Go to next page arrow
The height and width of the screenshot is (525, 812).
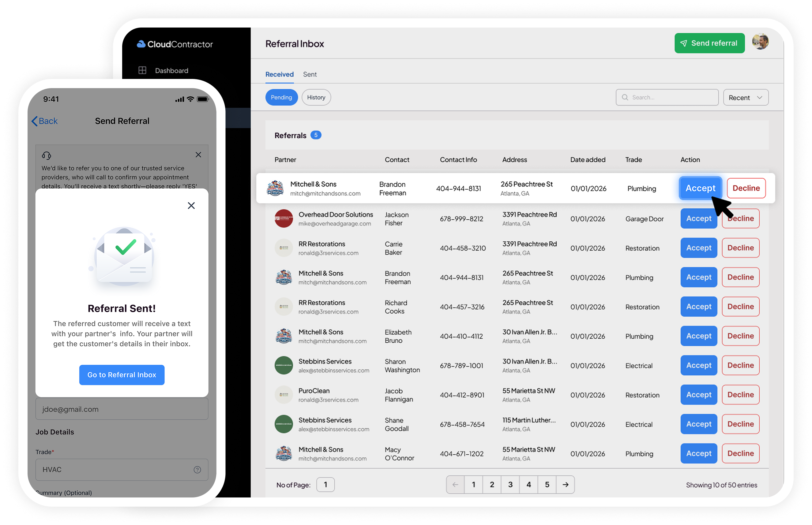[x=565, y=485]
